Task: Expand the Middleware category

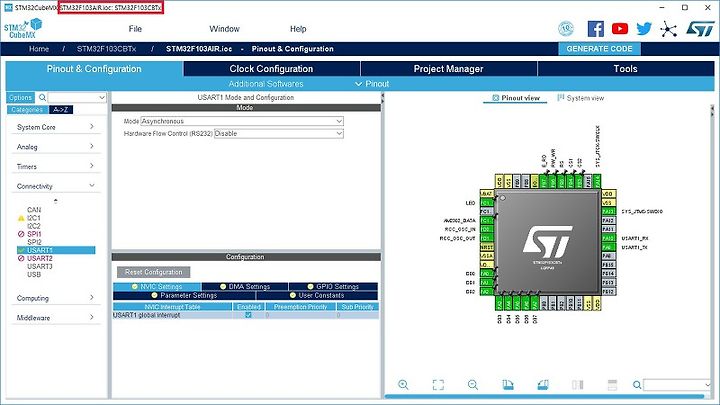Action: tap(55, 318)
